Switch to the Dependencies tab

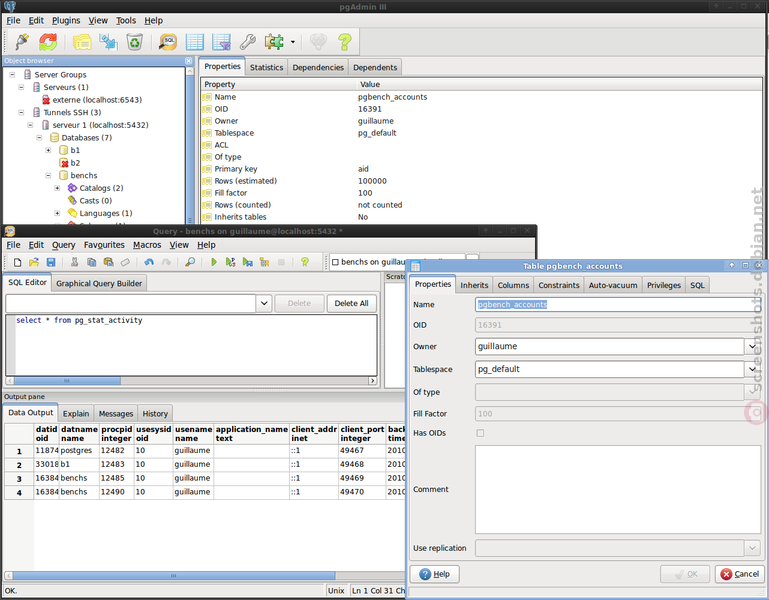click(x=318, y=67)
